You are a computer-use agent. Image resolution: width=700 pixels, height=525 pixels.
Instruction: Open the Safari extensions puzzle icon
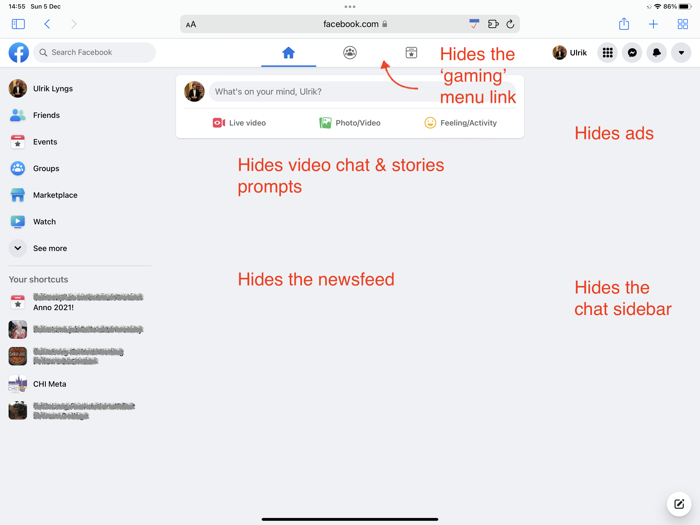tap(493, 24)
